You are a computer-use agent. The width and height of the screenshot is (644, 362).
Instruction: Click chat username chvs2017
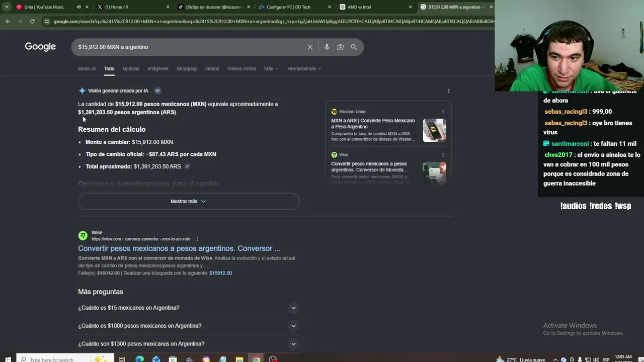558,155
